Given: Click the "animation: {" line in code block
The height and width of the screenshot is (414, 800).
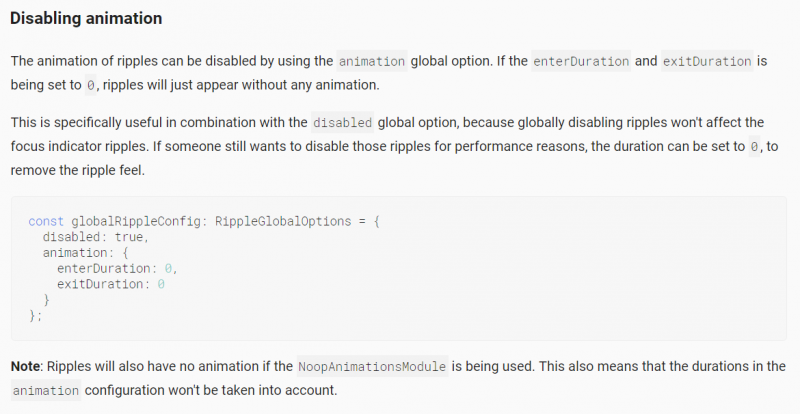Looking at the screenshot, I should pos(88,252).
